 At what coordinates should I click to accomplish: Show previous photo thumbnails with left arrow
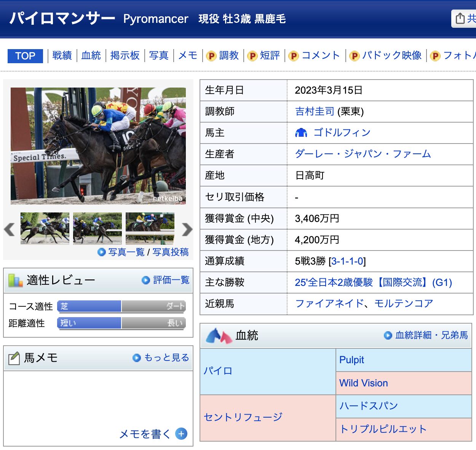coord(10,230)
